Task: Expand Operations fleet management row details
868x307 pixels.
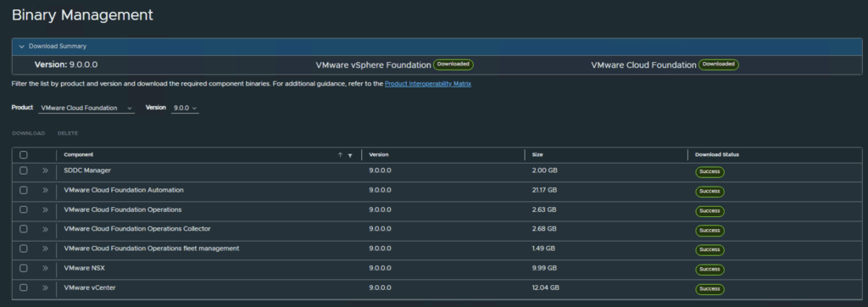Action: [46, 248]
